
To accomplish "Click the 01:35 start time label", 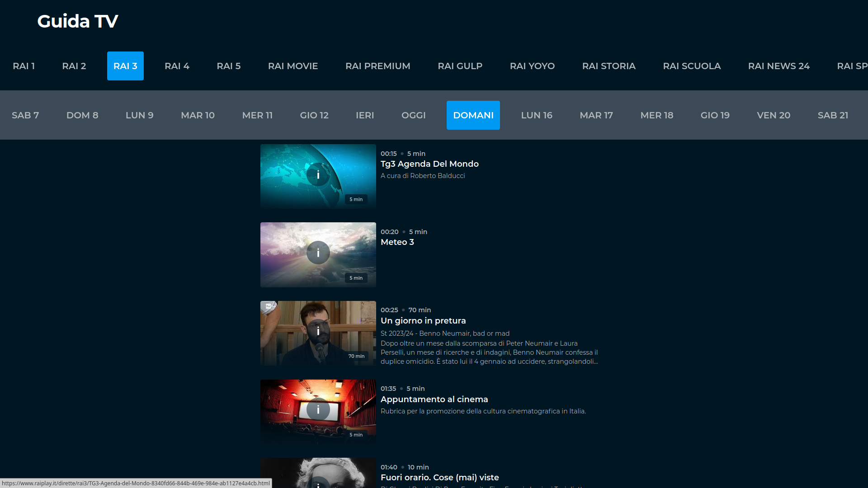I will (x=388, y=389).
